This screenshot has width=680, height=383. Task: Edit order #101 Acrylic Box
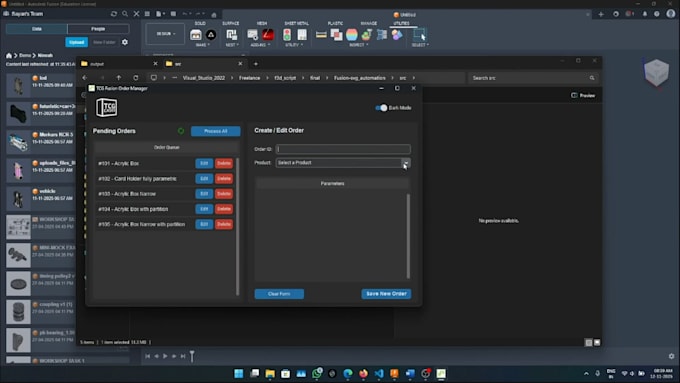tap(204, 163)
